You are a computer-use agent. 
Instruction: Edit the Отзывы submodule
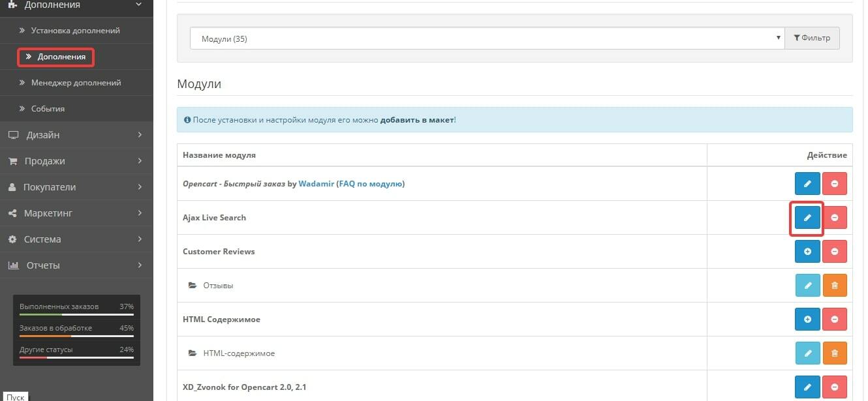pos(807,286)
